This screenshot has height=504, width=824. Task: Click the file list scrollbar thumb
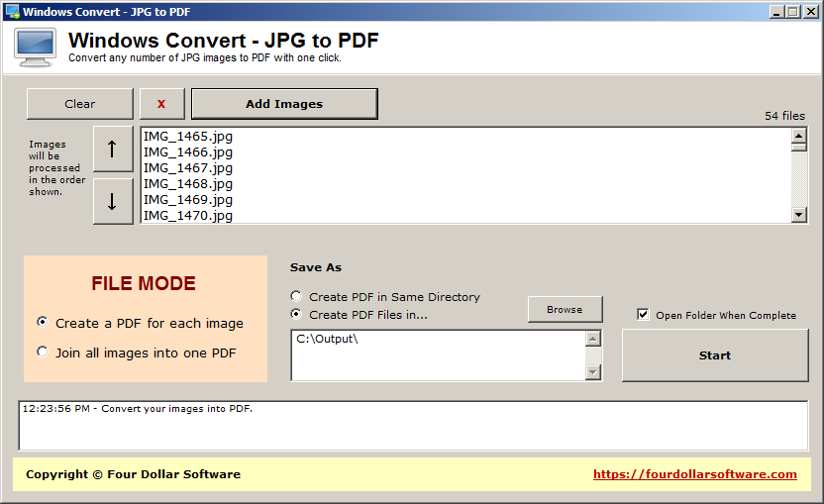(x=799, y=147)
